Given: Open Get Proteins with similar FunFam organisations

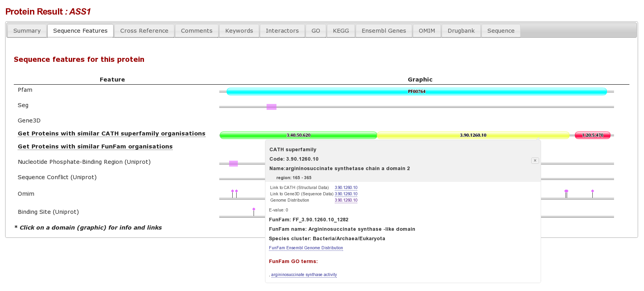Looking at the screenshot, I should pyautogui.click(x=95, y=146).
